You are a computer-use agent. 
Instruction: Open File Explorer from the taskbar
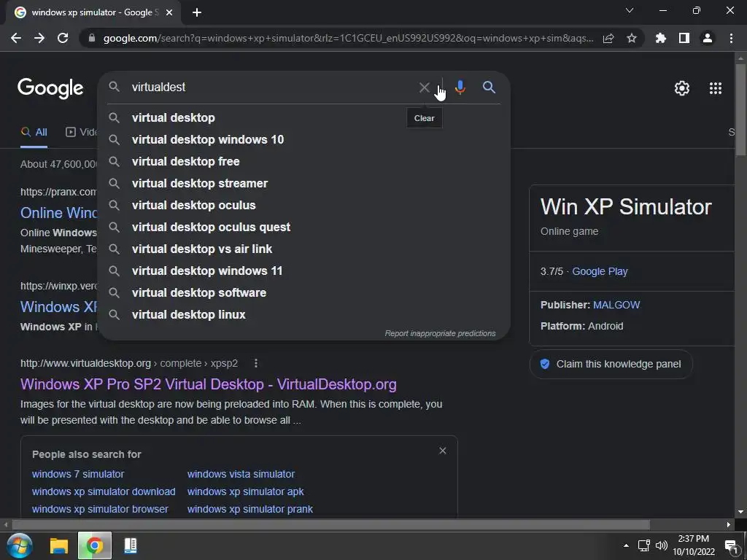[x=59, y=545]
